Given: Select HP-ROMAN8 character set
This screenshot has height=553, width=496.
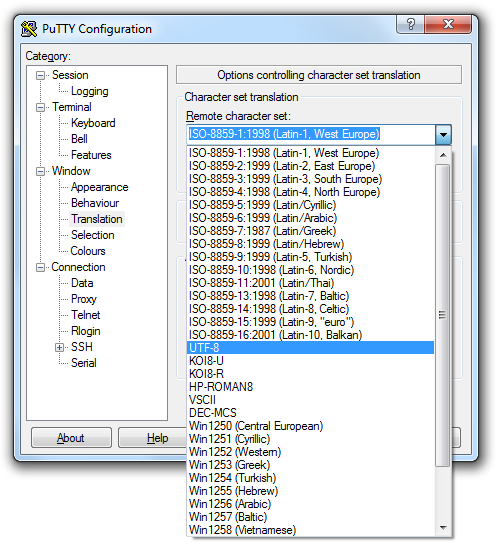Looking at the screenshot, I should pyautogui.click(x=310, y=387).
